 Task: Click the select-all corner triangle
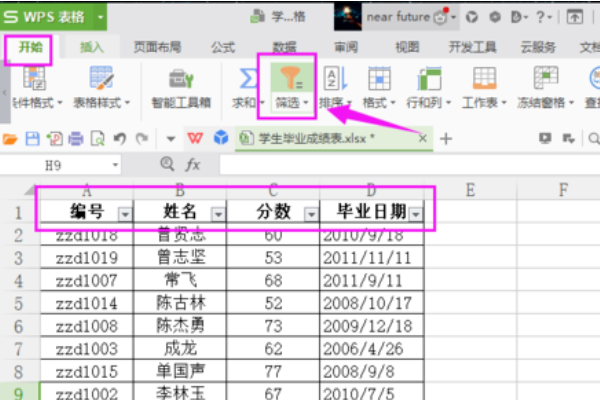(30, 189)
